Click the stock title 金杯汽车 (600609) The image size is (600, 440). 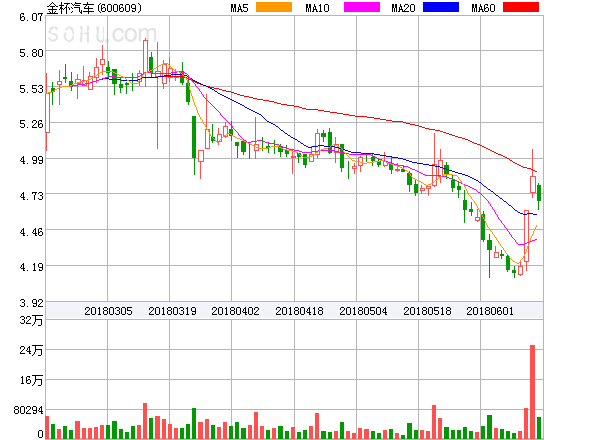(x=94, y=8)
